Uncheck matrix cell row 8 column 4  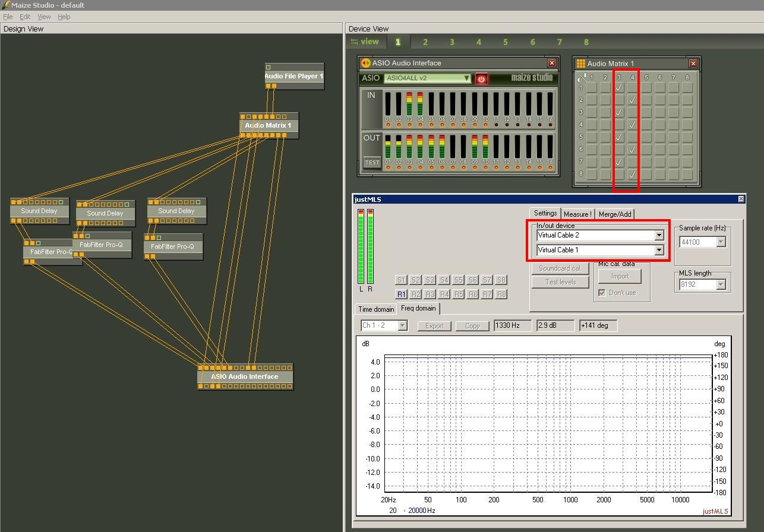(633, 175)
